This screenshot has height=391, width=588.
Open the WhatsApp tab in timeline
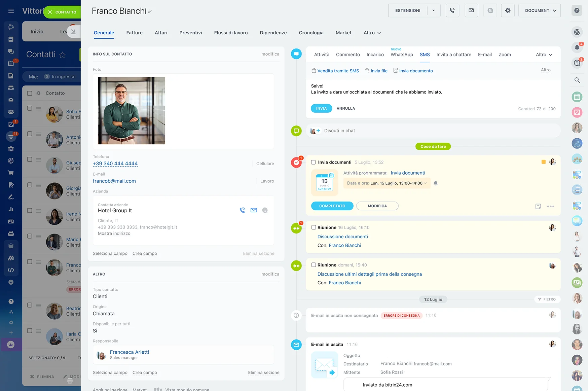tap(402, 55)
